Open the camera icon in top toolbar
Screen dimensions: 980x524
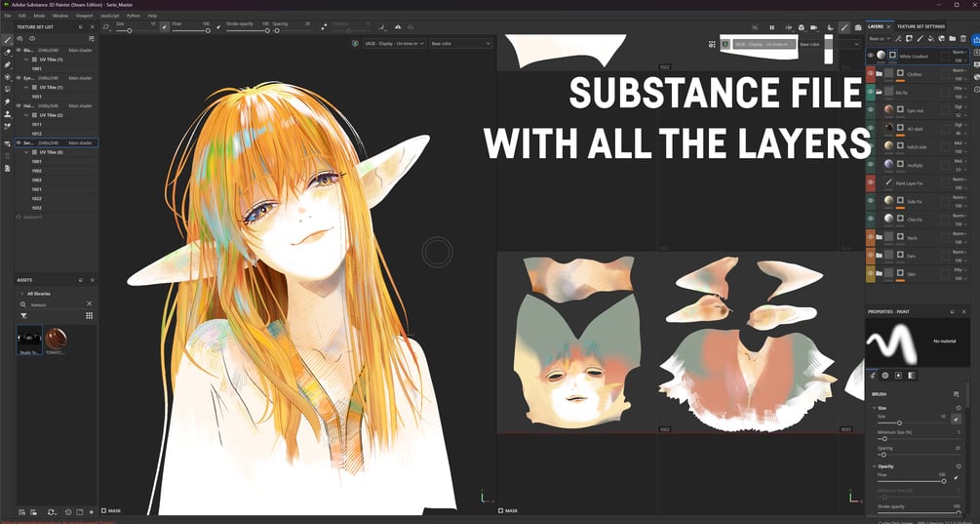[814, 27]
